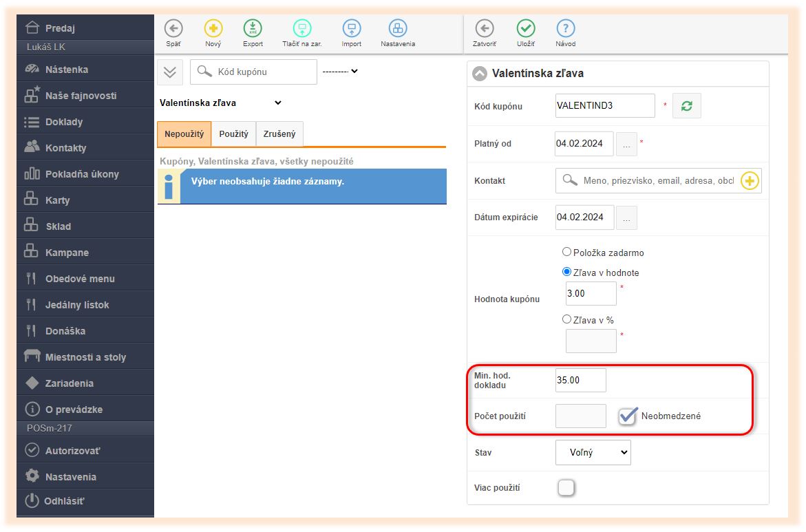Enable the Viac použití checkbox
This screenshot has height=532, width=806.
click(x=566, y=488)
